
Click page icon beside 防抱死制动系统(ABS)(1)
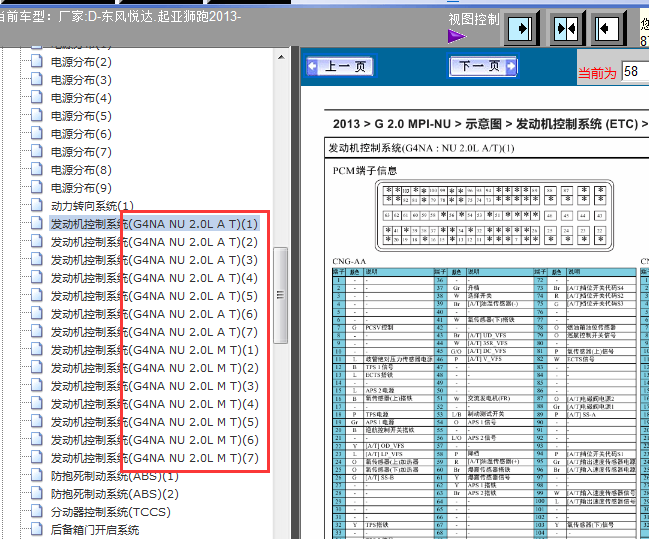36,475
